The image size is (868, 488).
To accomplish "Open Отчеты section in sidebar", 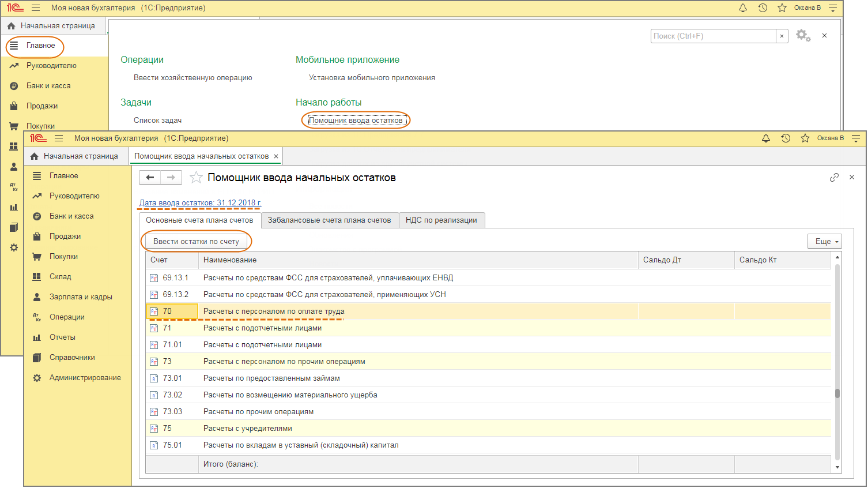I will click(62, 337).
